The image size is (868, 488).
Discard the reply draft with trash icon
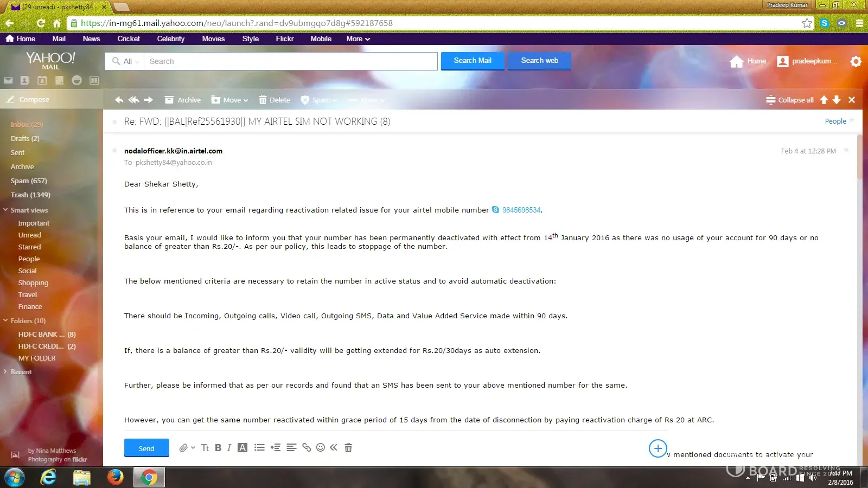pos(348,448)
